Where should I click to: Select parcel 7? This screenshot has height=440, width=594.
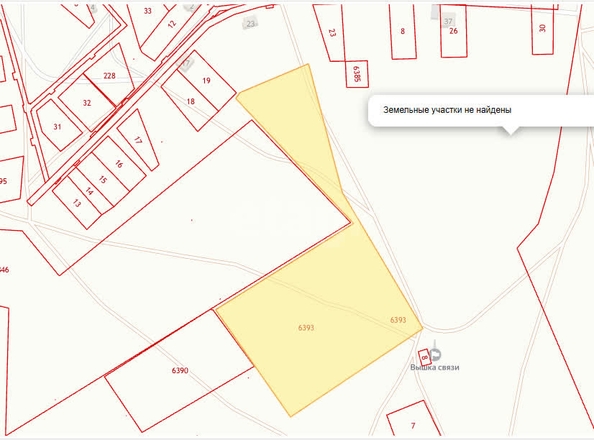point(413,426)
